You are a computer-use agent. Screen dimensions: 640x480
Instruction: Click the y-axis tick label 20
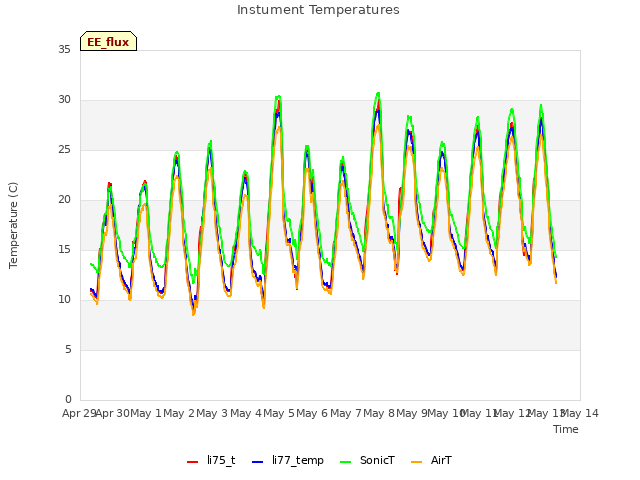[x=64, y=200]
